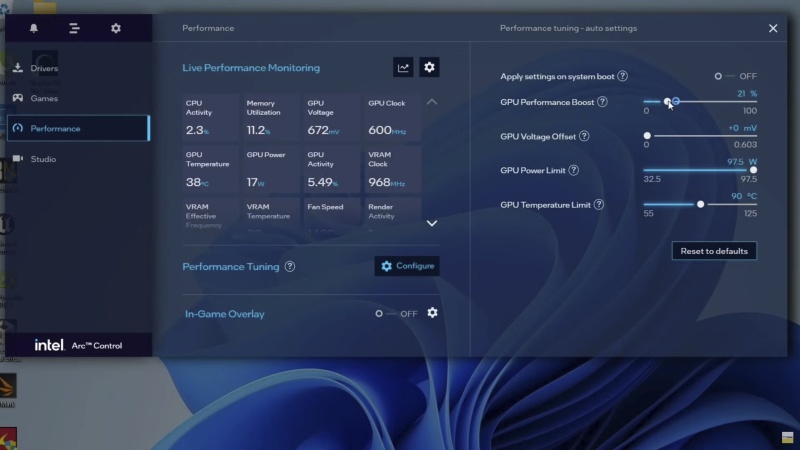Click the yellow desktop folder icon at top
Screen dimensions: 800x450
click(x=45, y=7)
